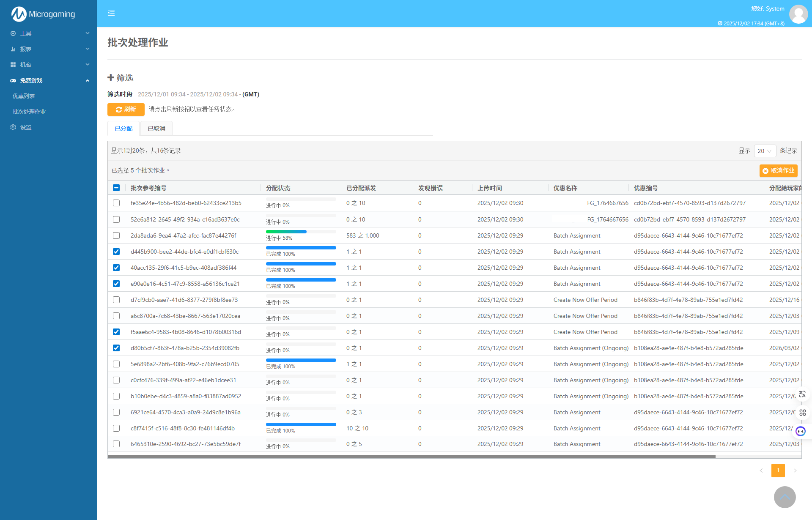Click the orange 刷新 button
The width and height of the screenshot is (812, 520).
126,109
